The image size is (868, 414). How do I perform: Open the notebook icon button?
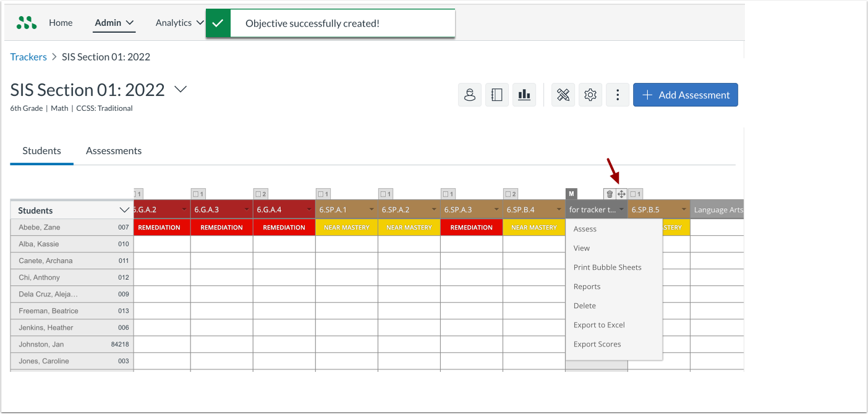(497, 95)
